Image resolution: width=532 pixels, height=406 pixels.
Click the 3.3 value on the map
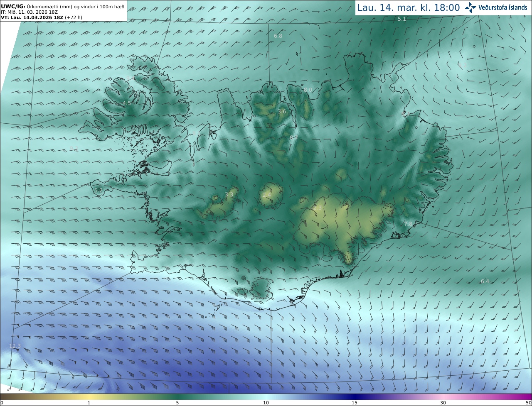tap(229, 194)
